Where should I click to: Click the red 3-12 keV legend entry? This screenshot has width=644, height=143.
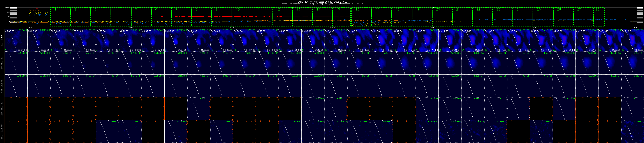pos(34,9)
